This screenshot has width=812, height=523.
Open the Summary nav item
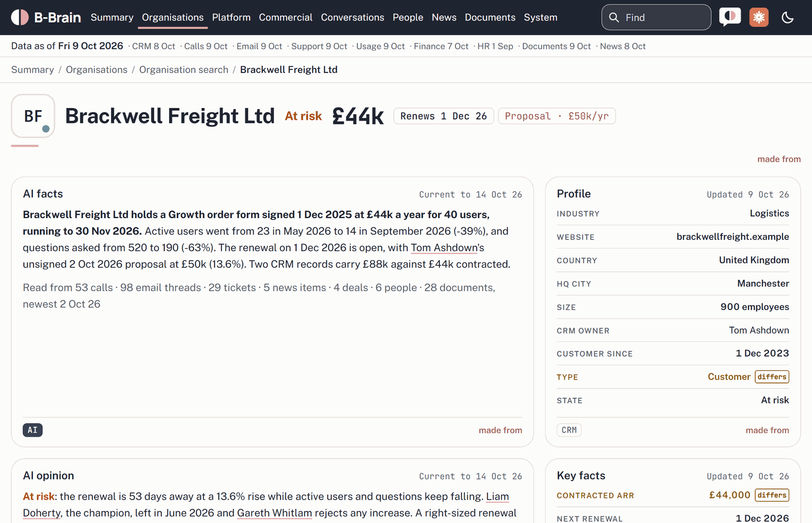(x=112, y=17)
